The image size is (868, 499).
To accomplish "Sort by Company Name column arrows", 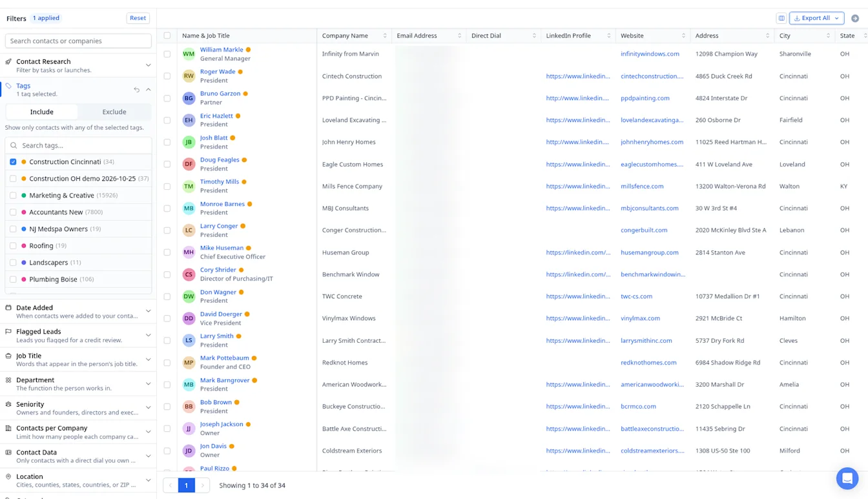I will 385,36.
